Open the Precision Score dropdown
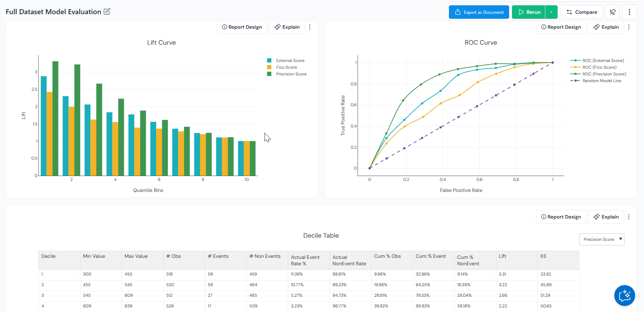This screenshot has height=312, width=644. 602,239
